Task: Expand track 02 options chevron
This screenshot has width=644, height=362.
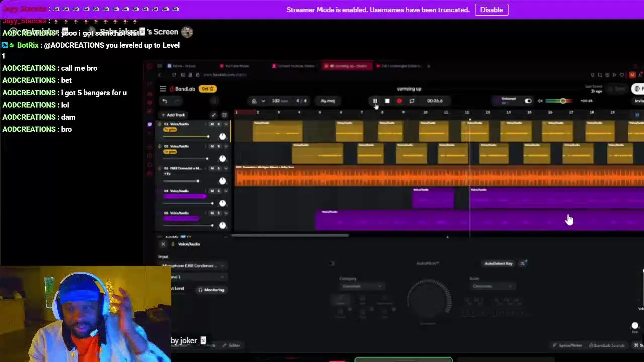Action: point(226,146)
